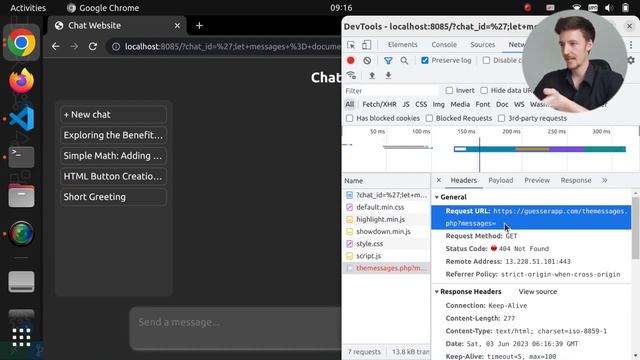The height and width of the screenshot is (360, 640).
Task: Open the Terminal from the dock
Action: 21,157
